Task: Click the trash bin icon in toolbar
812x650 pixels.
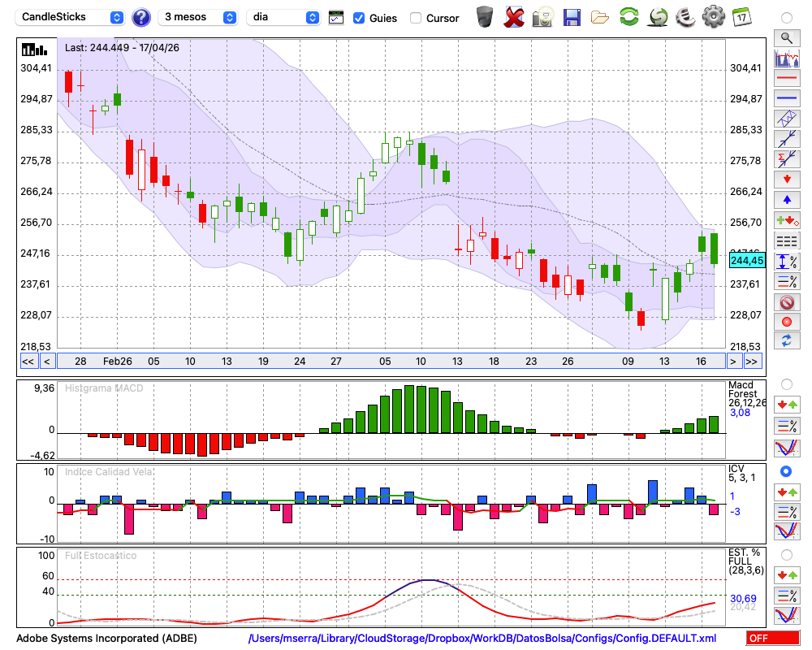Action: coord(485,17)
